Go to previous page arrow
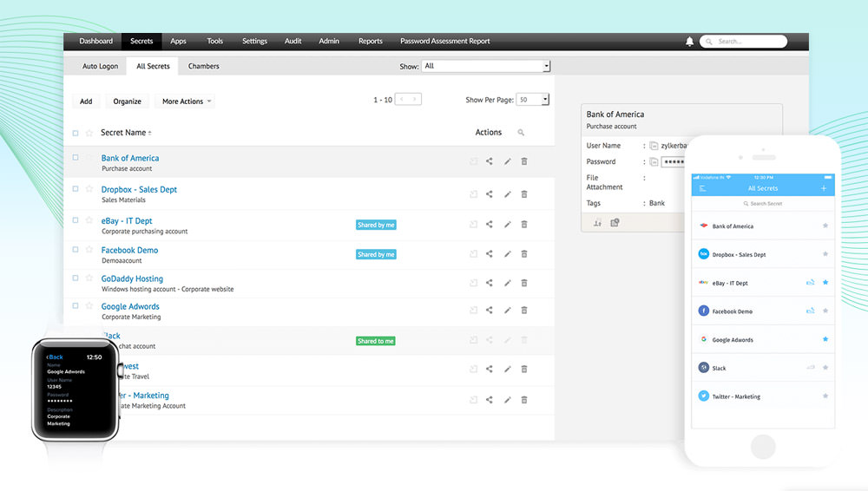Screen dimensions: 868x491 (402, 99)
